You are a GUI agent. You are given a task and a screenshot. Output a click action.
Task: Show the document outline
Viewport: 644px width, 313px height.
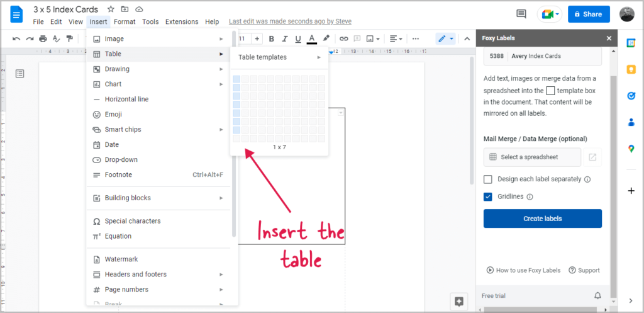[x=19, y=74]
